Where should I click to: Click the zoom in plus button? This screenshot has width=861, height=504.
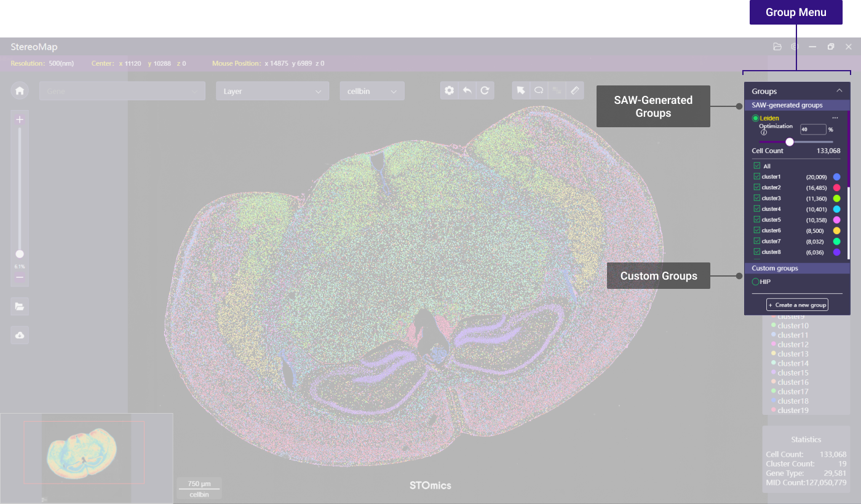click(20, 120)
